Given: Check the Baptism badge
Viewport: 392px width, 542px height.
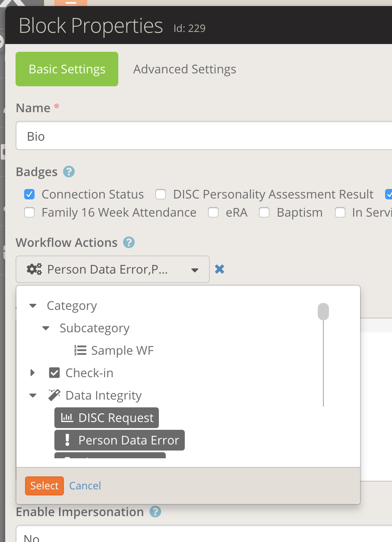Looking at the screenshot, I should 264,212.
